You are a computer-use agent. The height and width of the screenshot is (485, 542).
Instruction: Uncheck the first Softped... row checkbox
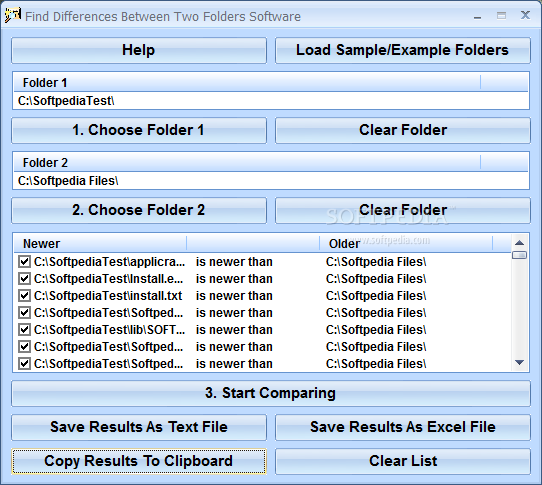pyautogui.click(x=24, y=313)
